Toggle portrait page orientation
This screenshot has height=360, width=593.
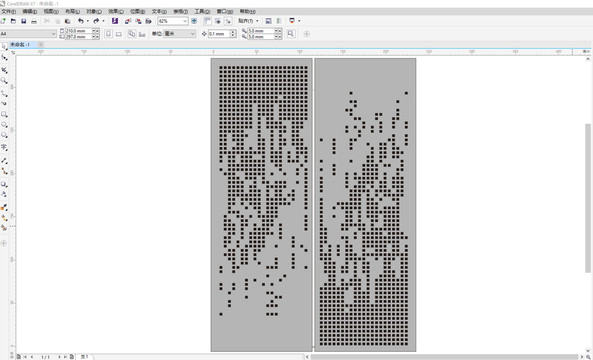(109, 34)
